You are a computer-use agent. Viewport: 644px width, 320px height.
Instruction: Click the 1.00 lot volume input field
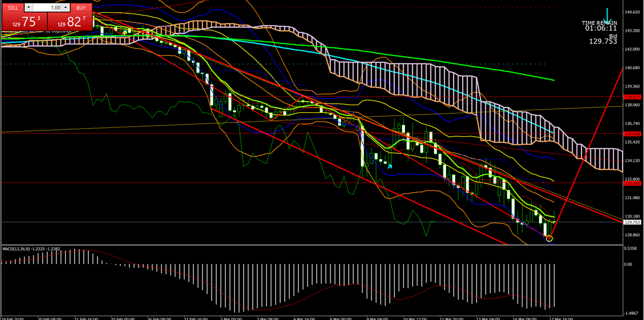click(47, 8)
